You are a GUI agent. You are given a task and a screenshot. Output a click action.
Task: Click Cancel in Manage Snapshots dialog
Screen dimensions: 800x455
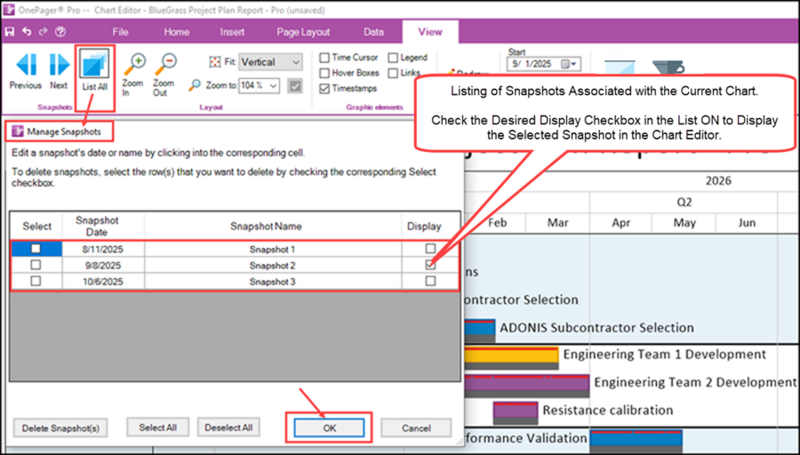[416, 428]
